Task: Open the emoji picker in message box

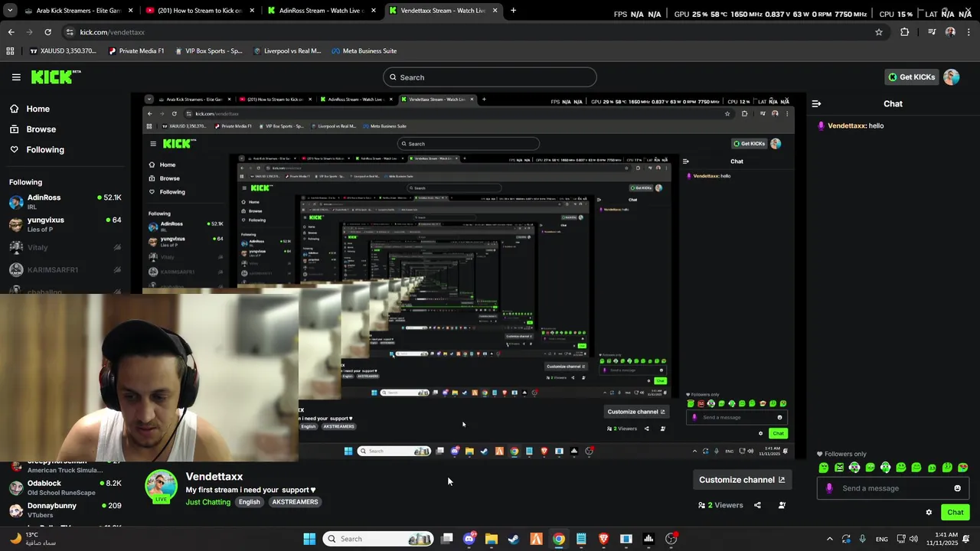Action: pos(957,488)
